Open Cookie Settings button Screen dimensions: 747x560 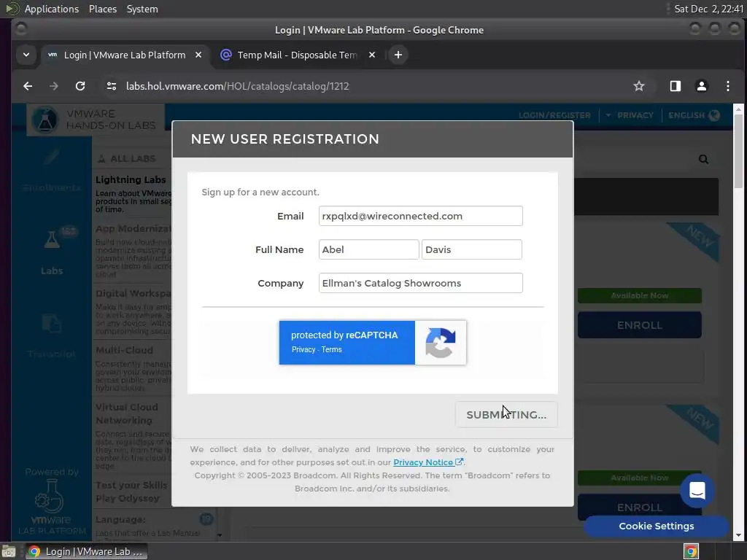point(656,526)
